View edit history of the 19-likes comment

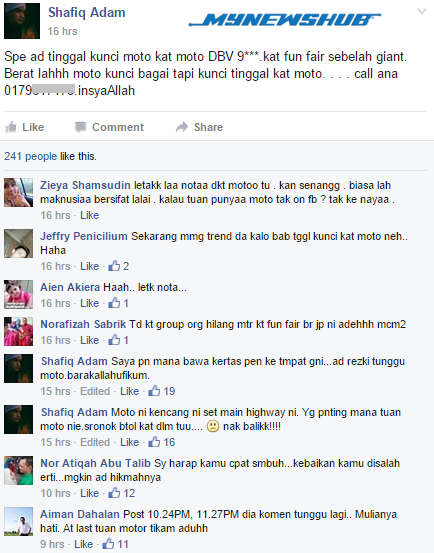pyautogui.click(x=95, y=391)
